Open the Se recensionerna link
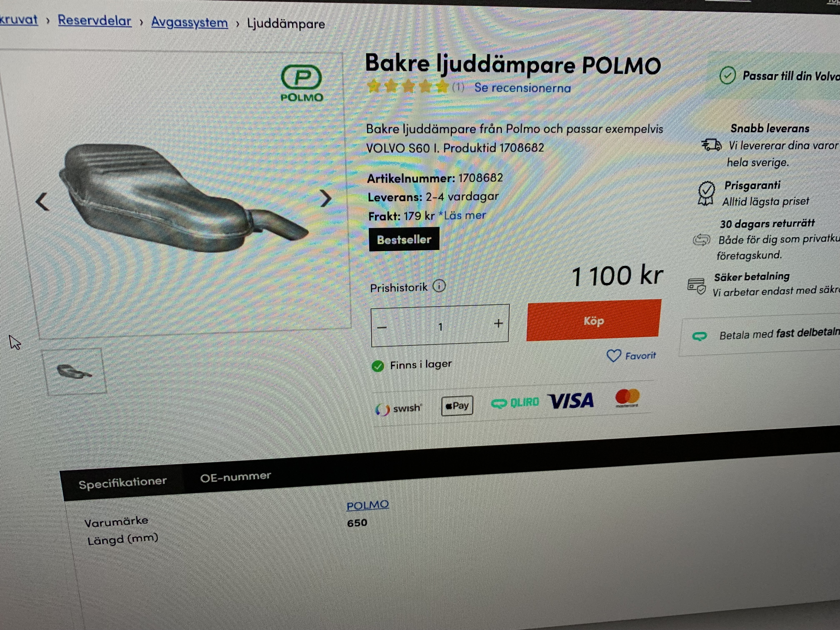This screenshot has width=840, height=630. point(522,88)
